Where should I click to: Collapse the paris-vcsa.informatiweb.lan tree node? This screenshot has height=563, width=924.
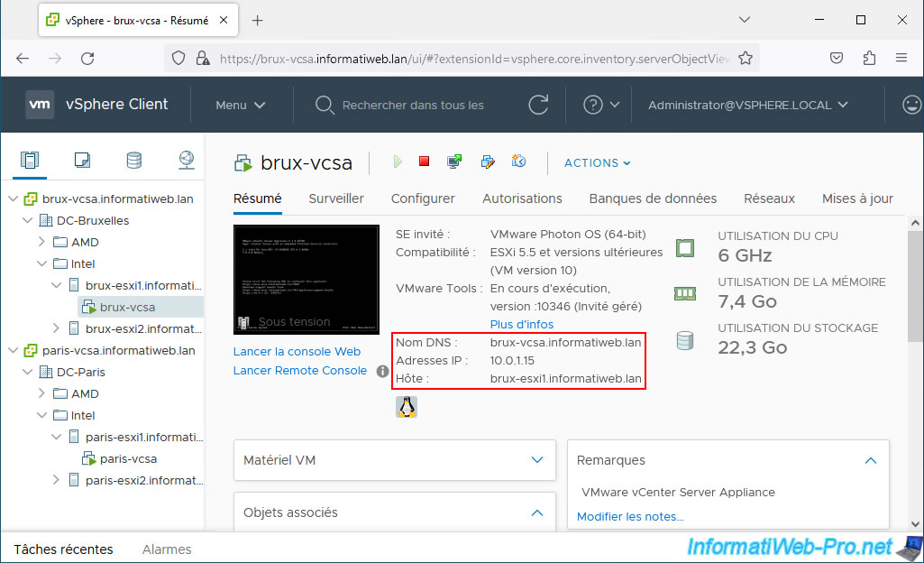click(13, 350)
